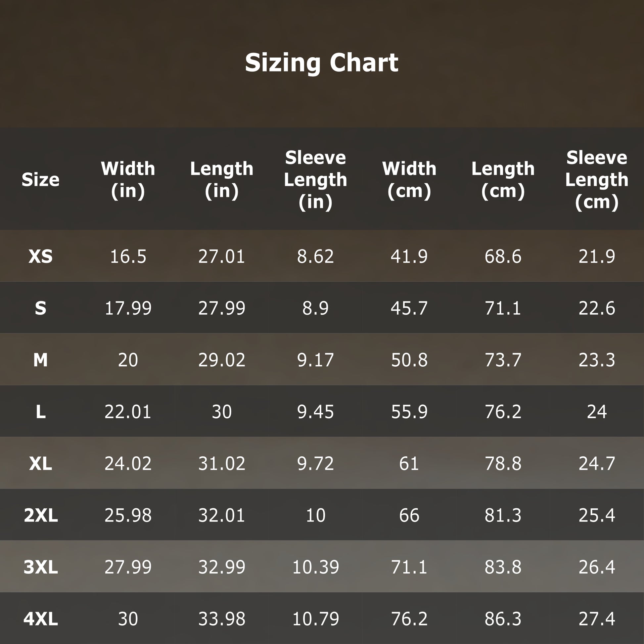644x644 pixels.
Task: Click the Length (cm) column header
Action: [503, 180]
